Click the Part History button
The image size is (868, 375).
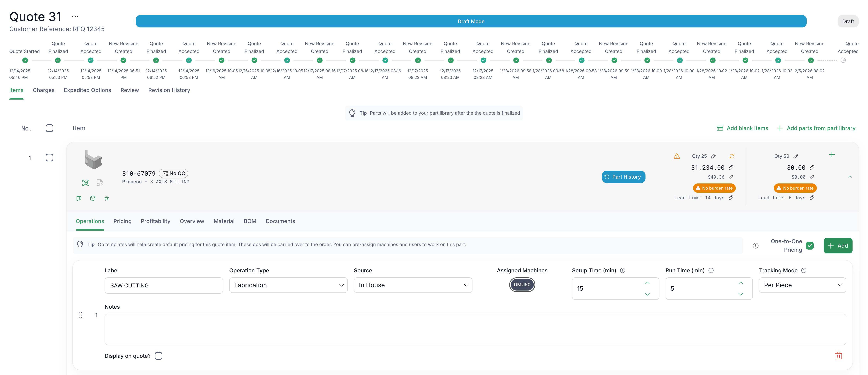(x=623, y=177)
